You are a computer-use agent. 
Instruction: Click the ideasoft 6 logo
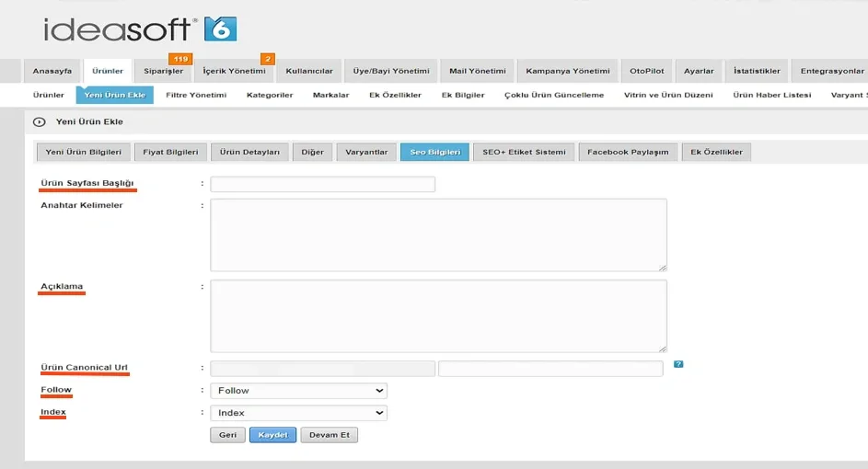141,29
